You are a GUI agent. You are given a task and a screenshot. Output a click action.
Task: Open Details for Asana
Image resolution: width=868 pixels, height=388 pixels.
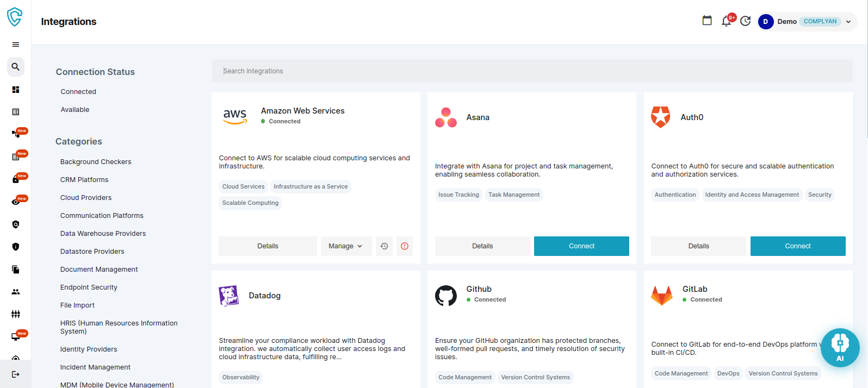[482, 246]
